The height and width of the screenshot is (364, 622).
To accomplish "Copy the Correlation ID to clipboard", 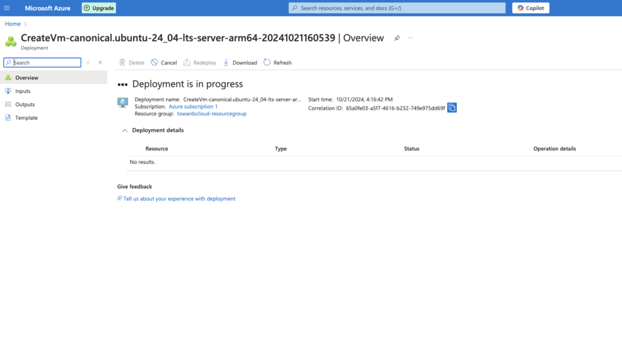I will click(452, 108).
